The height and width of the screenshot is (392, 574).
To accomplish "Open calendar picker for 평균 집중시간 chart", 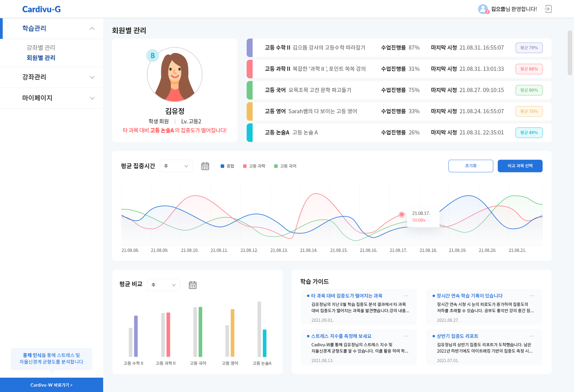I will [x=205, y=166].
